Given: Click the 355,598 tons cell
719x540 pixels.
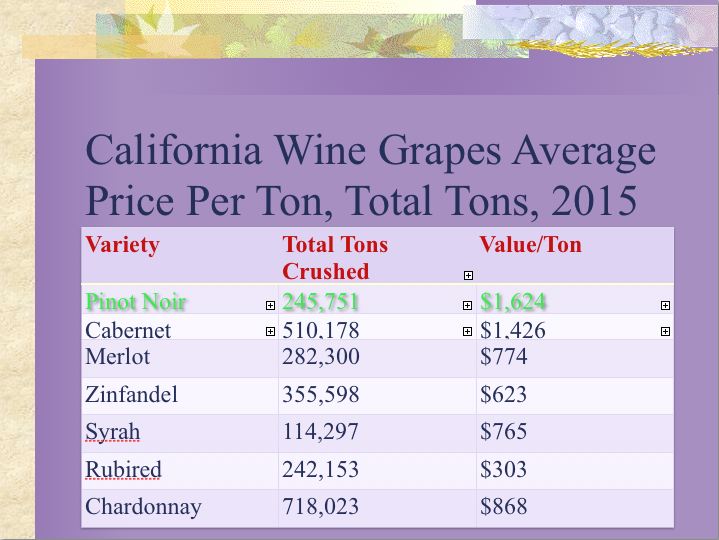Looking at the screenshot, I should 320,395.
